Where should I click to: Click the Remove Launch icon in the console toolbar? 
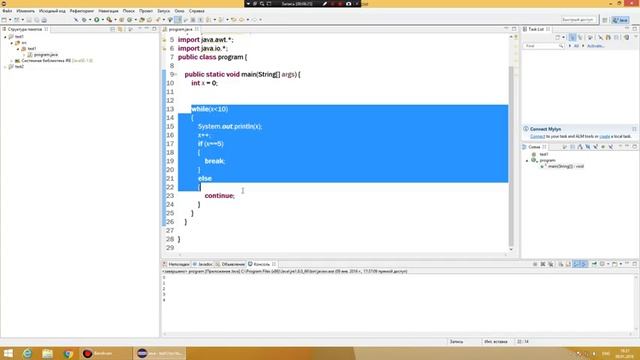point(543,264)
